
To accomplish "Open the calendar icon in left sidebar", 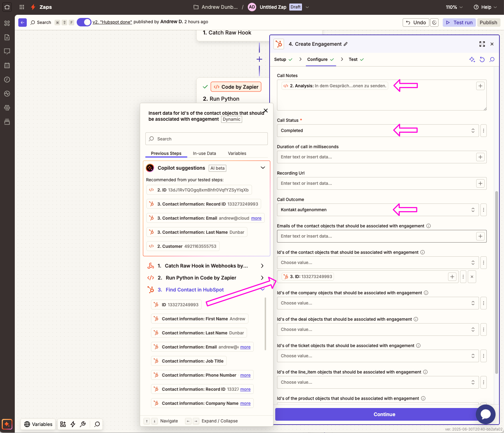I will (7, 65).
